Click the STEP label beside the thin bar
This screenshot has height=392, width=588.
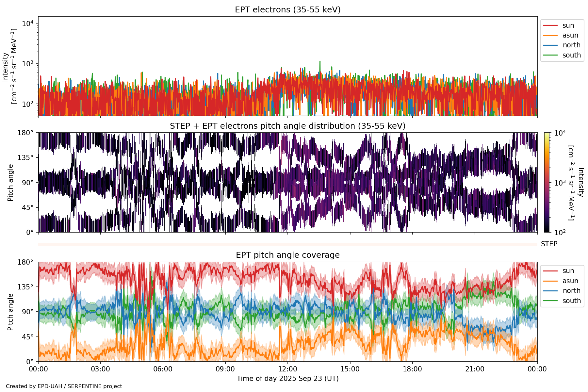coord(549,244)
